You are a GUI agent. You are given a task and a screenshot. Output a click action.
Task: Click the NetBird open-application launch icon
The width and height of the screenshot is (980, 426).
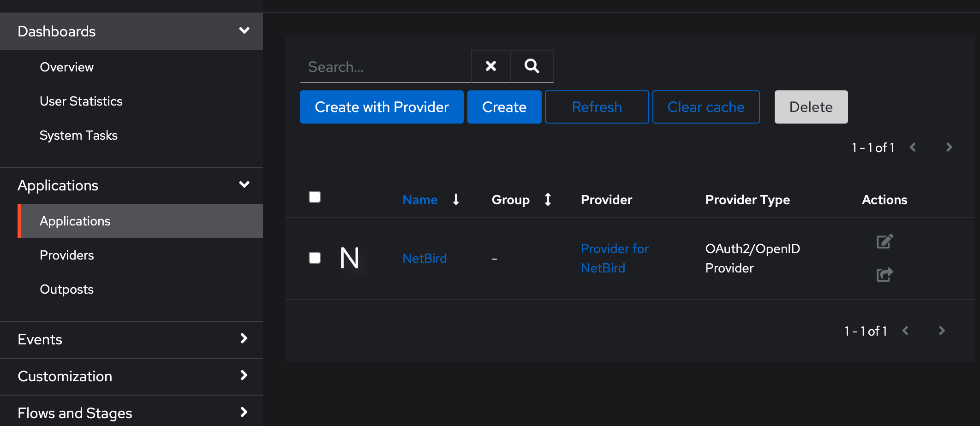[x=884, y=275]
